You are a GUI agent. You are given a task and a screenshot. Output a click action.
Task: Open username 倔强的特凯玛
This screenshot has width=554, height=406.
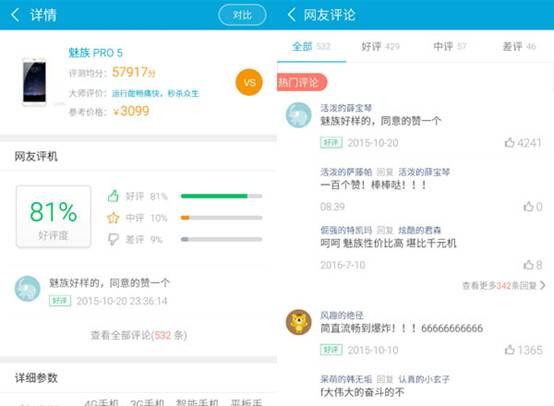(346, 230)
